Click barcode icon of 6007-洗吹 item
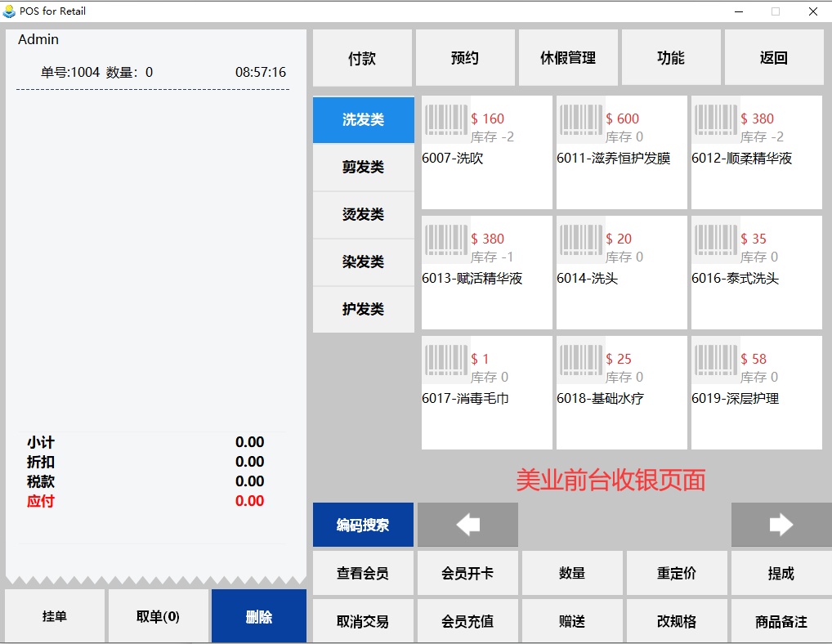Screen dimensions: 832x644 [x=445, y=119]
